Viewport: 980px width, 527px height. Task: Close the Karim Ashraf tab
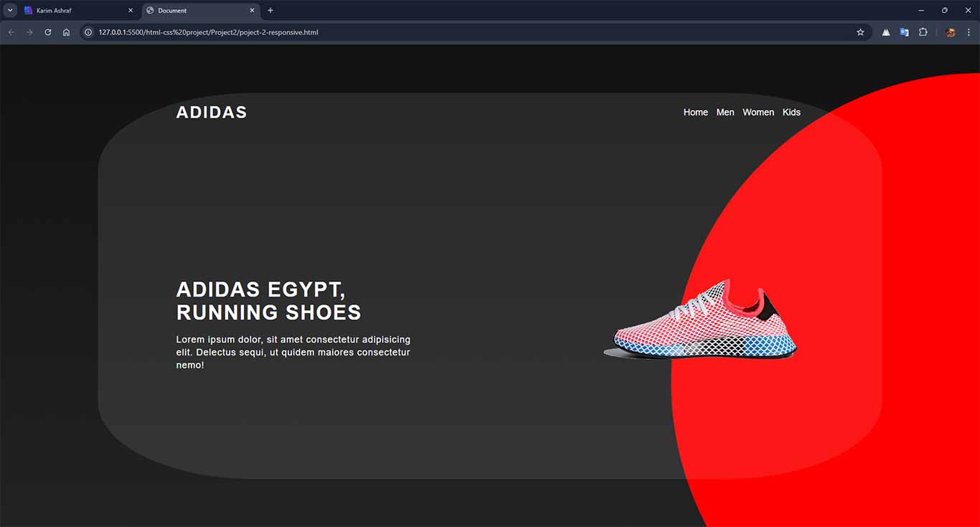pos(130,11)
